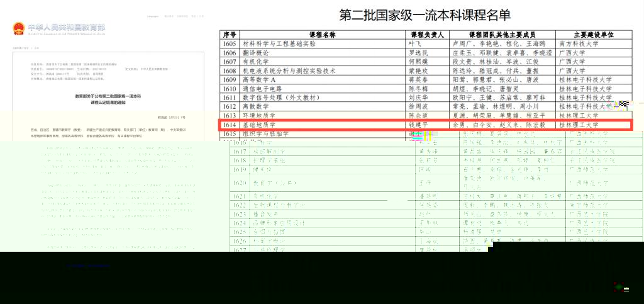The image size is (644, 304).
Task: Open the Languages link in page header
Action: click(153, 16)
